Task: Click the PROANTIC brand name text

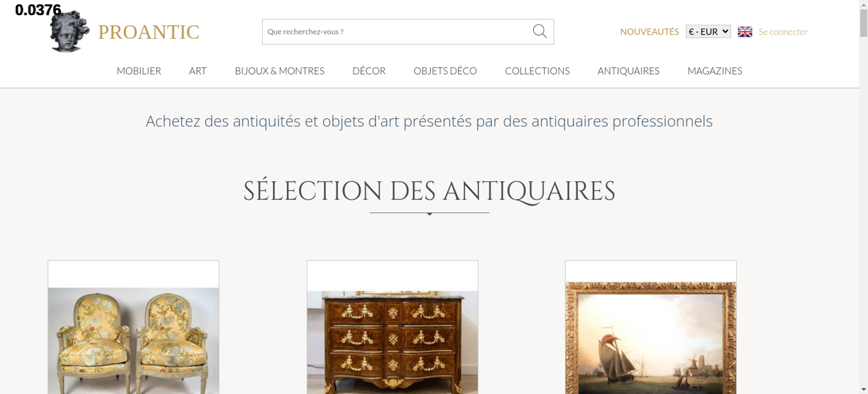Action: coord(148,32)
